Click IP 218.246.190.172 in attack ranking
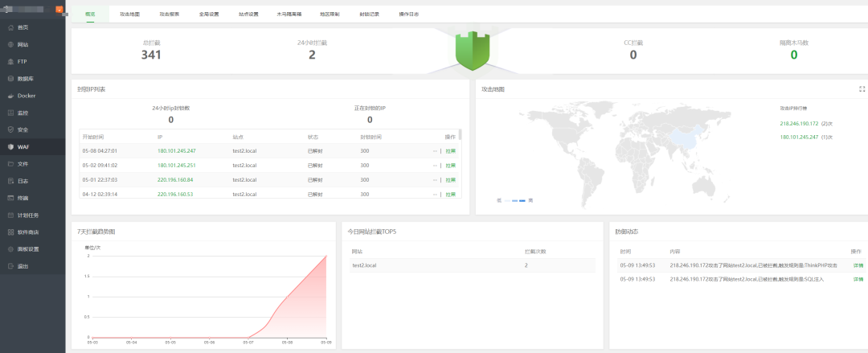Viewport: 868px width, 353px height. point(798,124)
